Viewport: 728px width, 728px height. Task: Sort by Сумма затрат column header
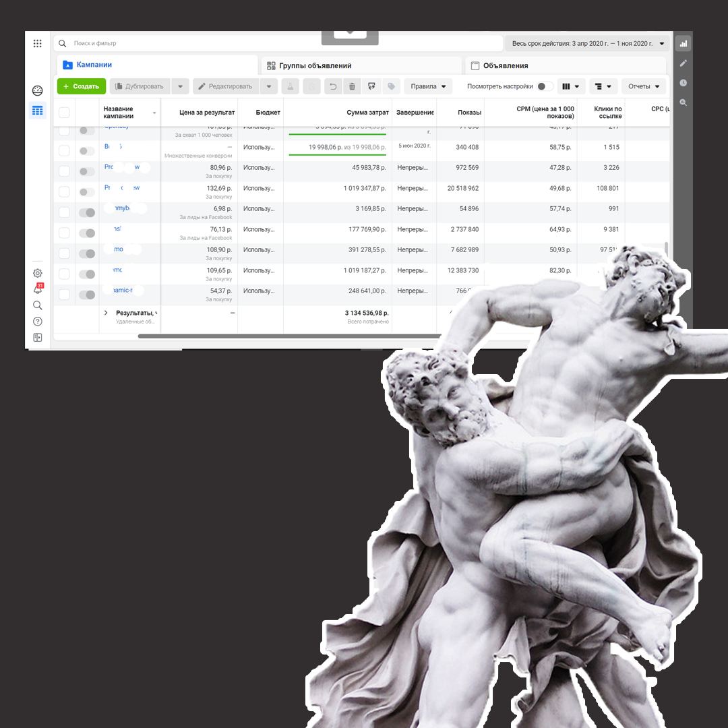click(367, 113)
